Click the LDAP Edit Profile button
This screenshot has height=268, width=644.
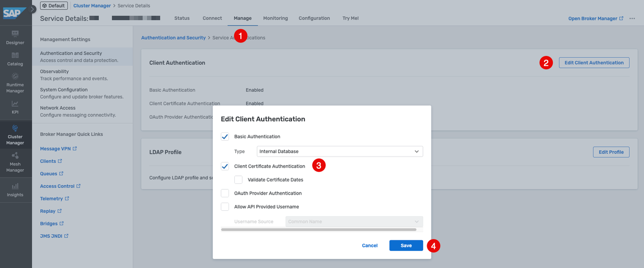611,152
